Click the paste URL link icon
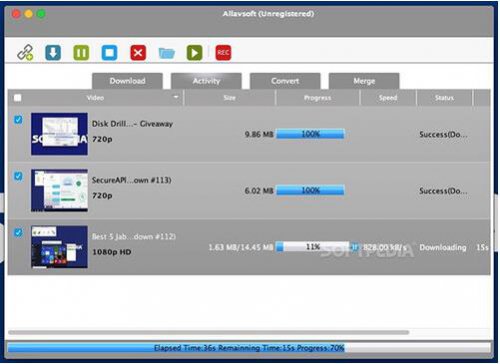500x364 pixels. click(25, 53)
